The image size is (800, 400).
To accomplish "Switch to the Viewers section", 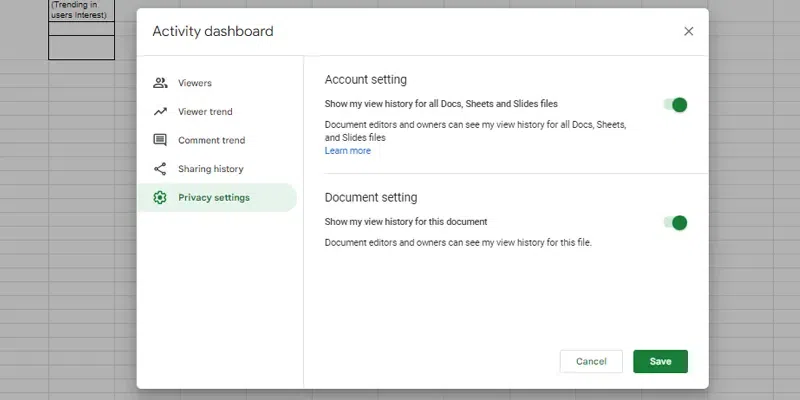I will pos(195,83).
